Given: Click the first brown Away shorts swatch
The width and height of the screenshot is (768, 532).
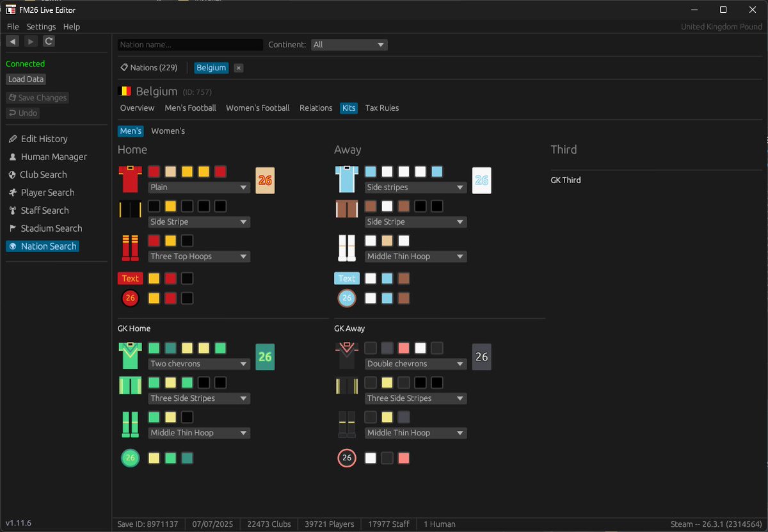Looking at the screenshot, I should coord(371,207).
